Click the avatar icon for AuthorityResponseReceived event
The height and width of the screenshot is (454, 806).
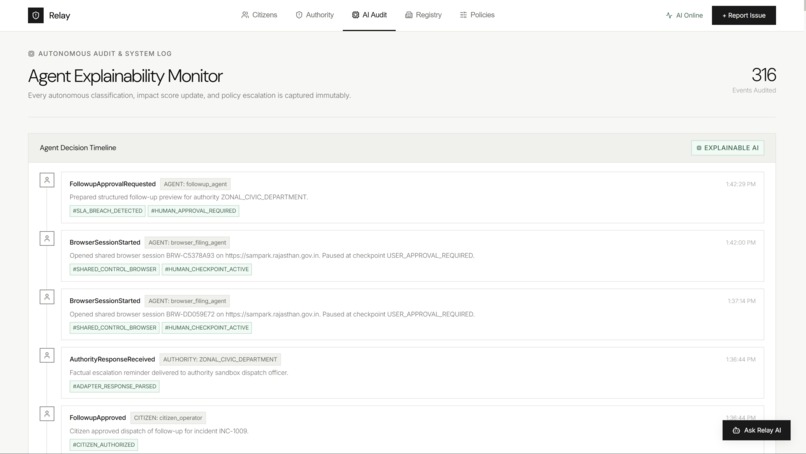47,355
